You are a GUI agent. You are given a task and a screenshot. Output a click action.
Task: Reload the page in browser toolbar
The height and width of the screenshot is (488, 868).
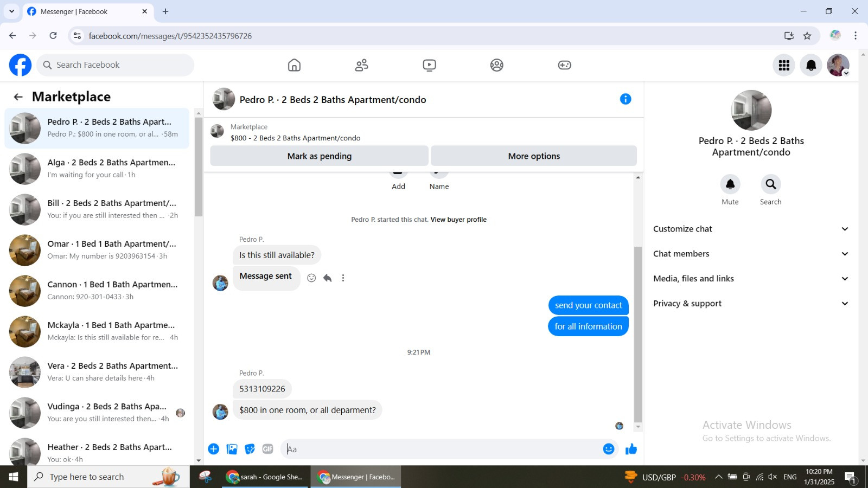click(x=53, y=36)
